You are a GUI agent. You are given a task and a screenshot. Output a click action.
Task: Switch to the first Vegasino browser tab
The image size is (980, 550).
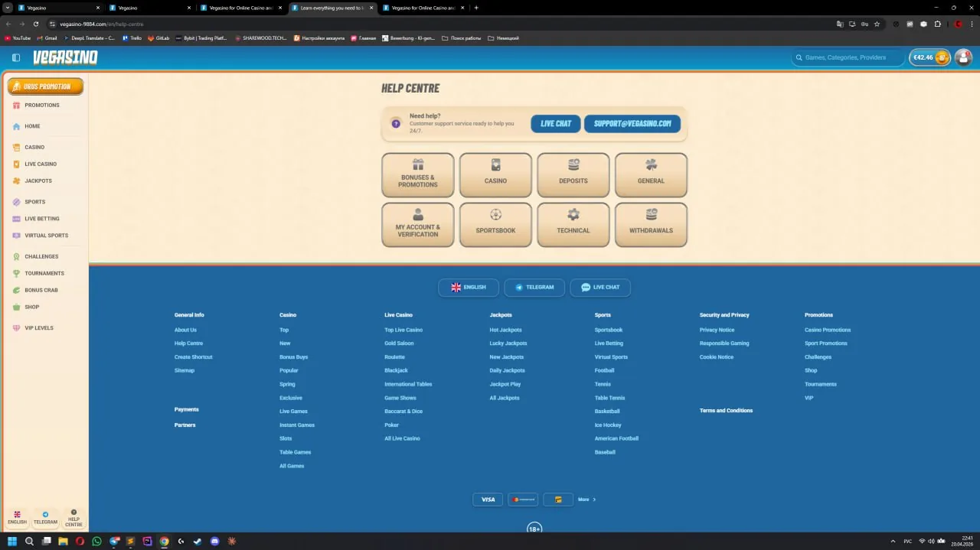tap(57, 8)
